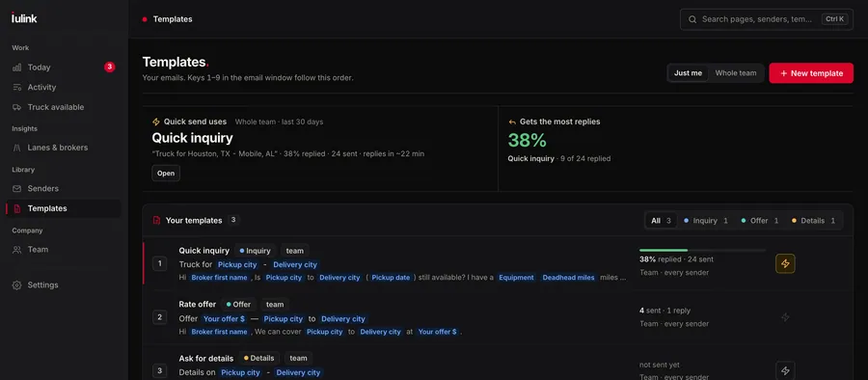
Task: Click the Quick send uses lightning icon
Action: pos(156,122)
